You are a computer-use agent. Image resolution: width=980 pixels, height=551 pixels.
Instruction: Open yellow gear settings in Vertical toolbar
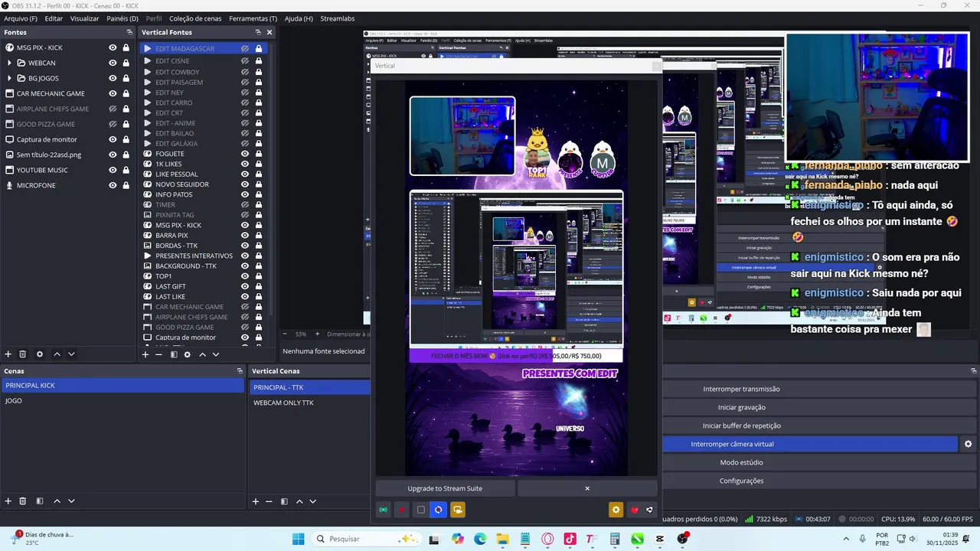[616, 510]
